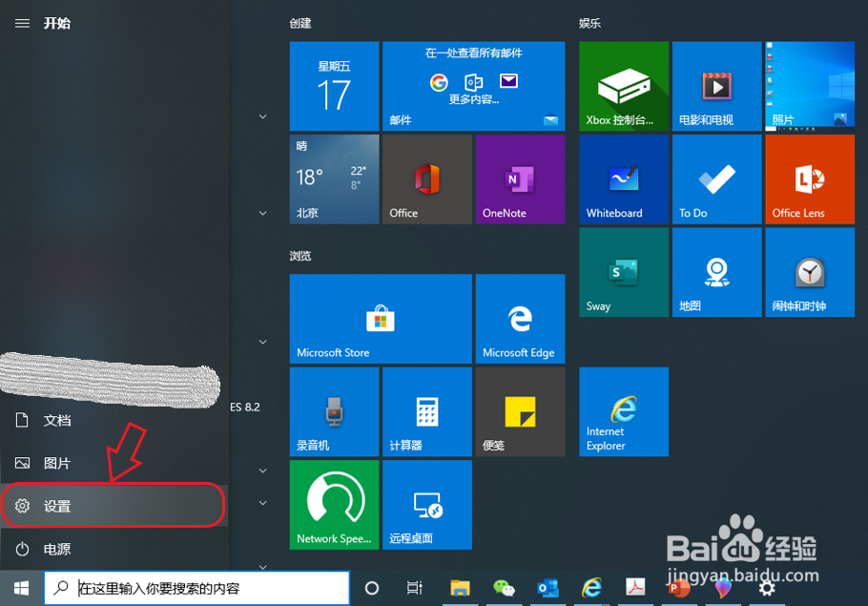The width and height of the screenshot is (868, 606).
Task: Click the 创建 tile group header
Action: 300,23
